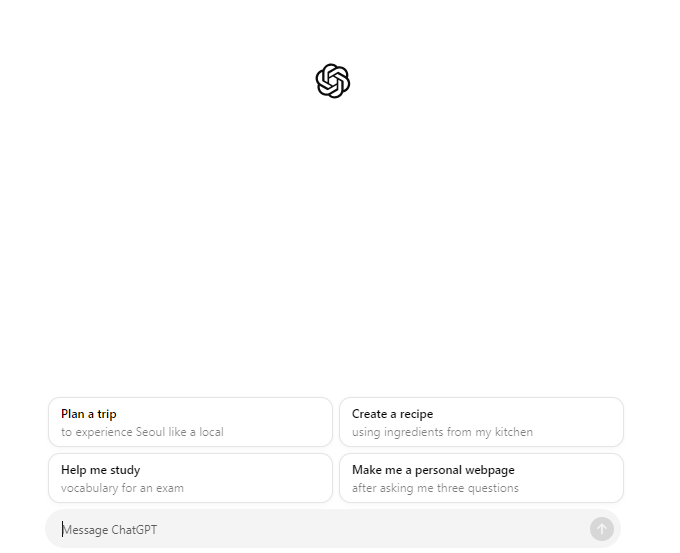Click the 'vocabulary for an exam' subtitle

pos(122,488)
